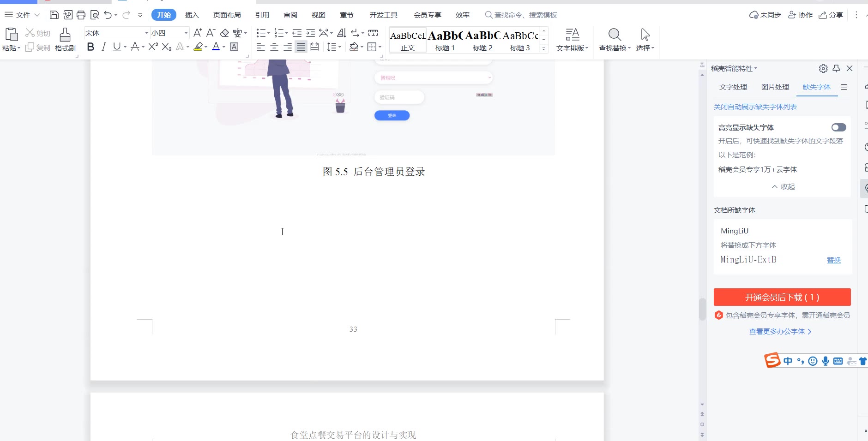
Task: Toggle superscript formatting
Action: (x=153, y=47)
